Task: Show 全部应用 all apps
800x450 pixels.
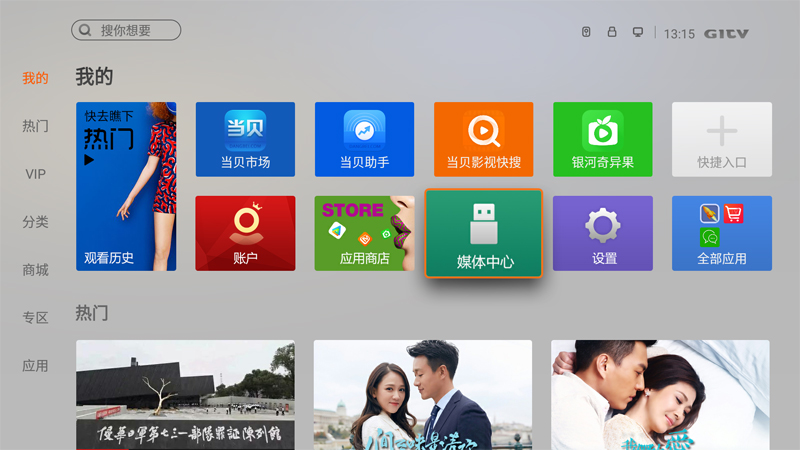Action: coord(722,233)
